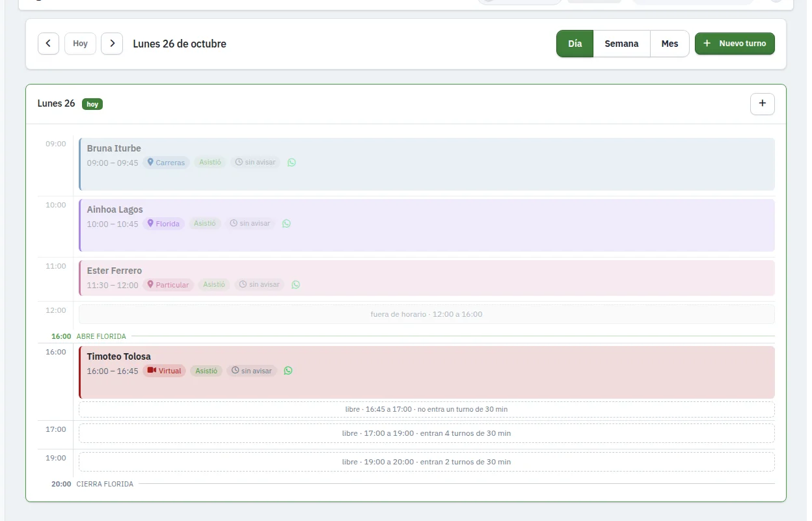Click the Florida location chip on Ainhoa Lagos
812x521 pixels.
(164, 224)
